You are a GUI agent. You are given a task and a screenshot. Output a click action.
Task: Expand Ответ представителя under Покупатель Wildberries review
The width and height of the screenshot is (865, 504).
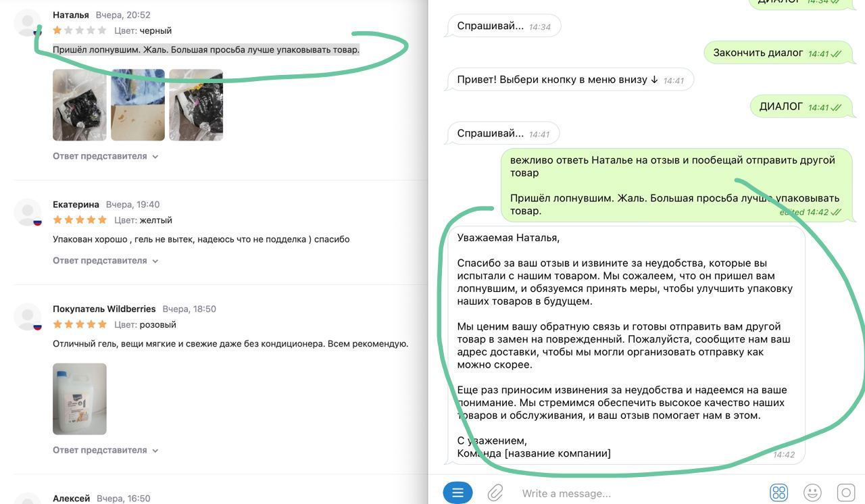[x=105, y=450]
